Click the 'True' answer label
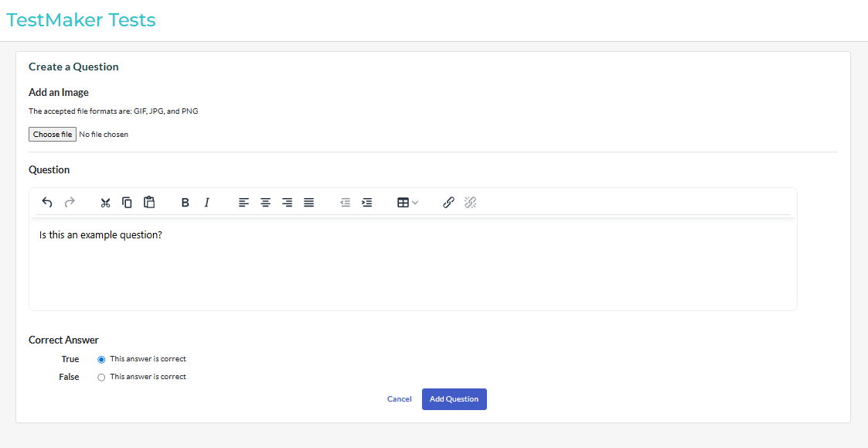The height and width of the screenshot is (448, 868). click(70, 359)
